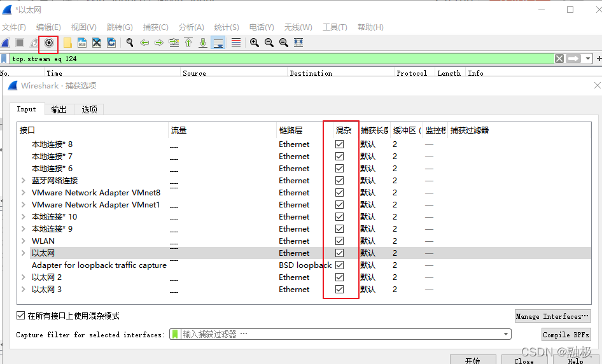Open a capture file via folder icon
The image size is (602, 364).
coord(67,43)
